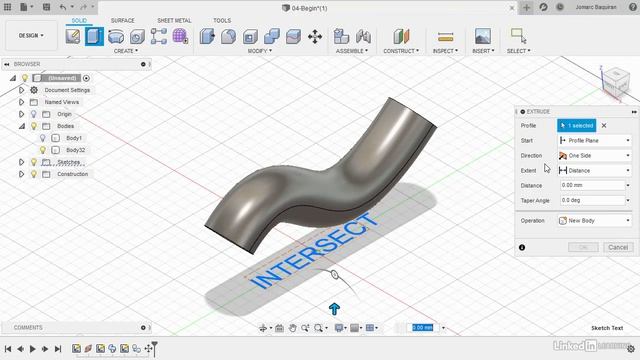The height and width of the screenshot is (360, 640).
Task: Select the Press Pull tool
Action: coord(207,36)
